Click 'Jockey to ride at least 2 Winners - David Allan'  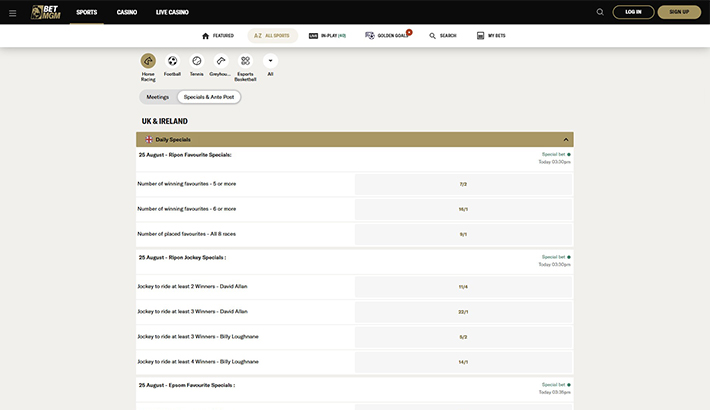192,286
